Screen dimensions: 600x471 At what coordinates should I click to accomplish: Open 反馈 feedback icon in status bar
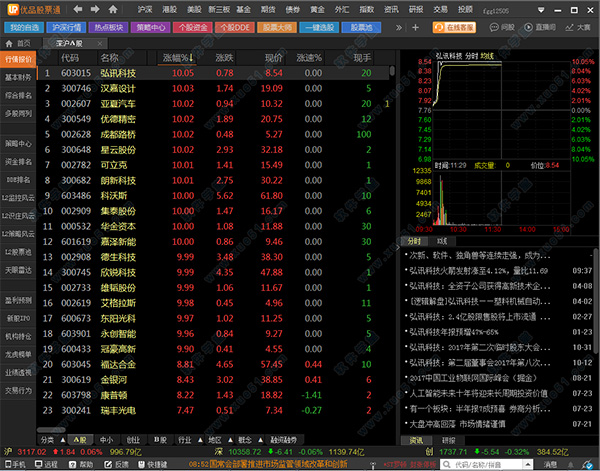116,464
